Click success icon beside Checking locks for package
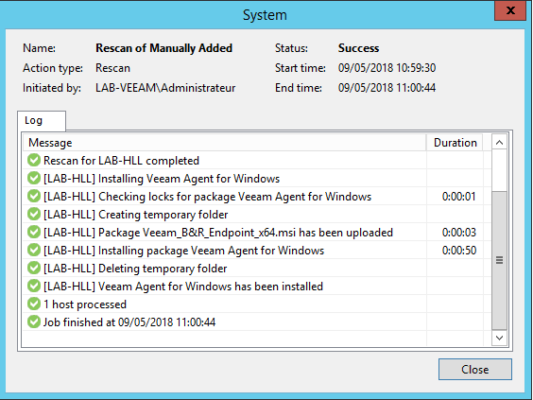Viewport: 533px width, 400px height. (34, 196)
